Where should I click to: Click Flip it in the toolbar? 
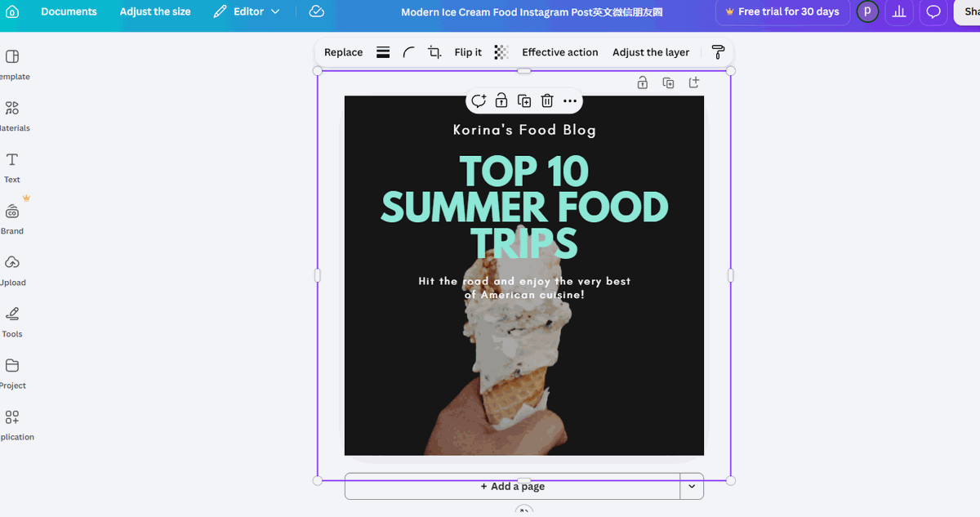[x=468, y=52]
